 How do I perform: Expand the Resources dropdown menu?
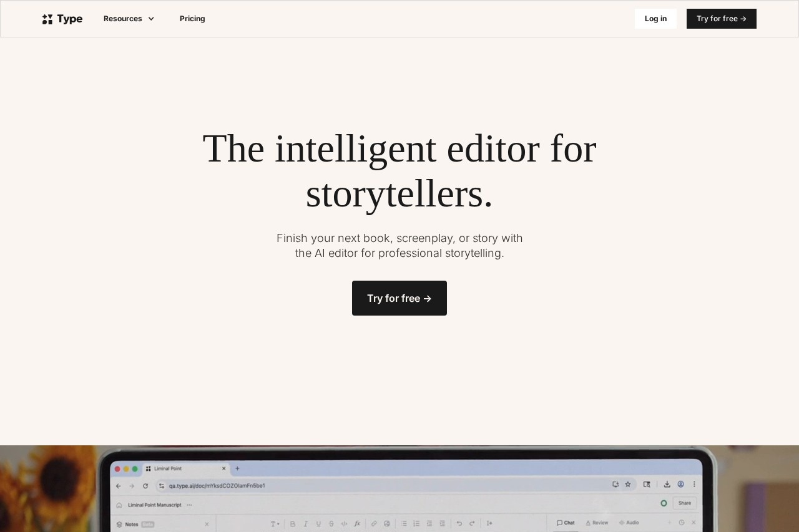click(x=129, y=19)
